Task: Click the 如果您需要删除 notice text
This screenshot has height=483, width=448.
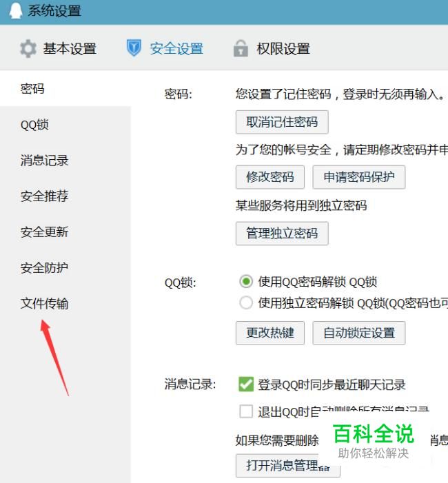Action: [277, 440]
